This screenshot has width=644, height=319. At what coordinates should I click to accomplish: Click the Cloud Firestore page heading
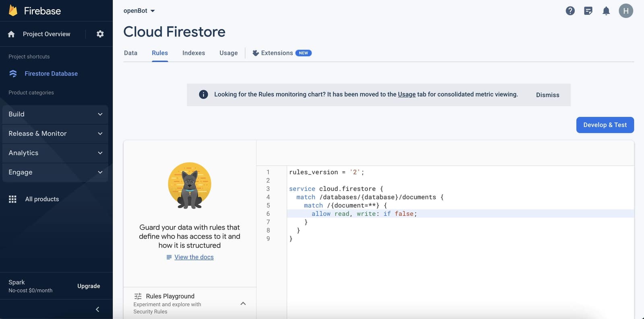tap(174, 32)
